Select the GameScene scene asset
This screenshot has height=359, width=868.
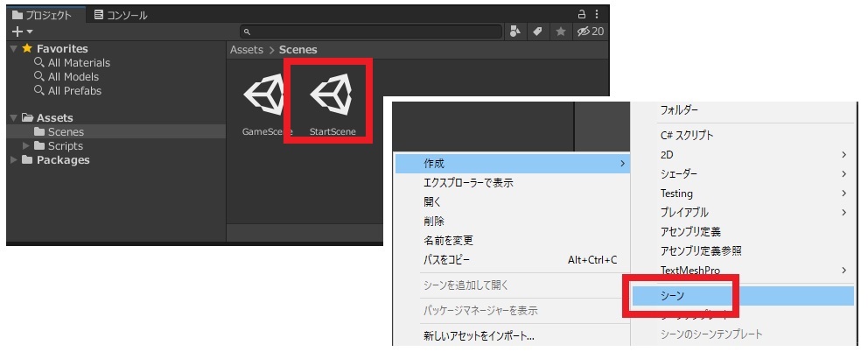[266, 105]
